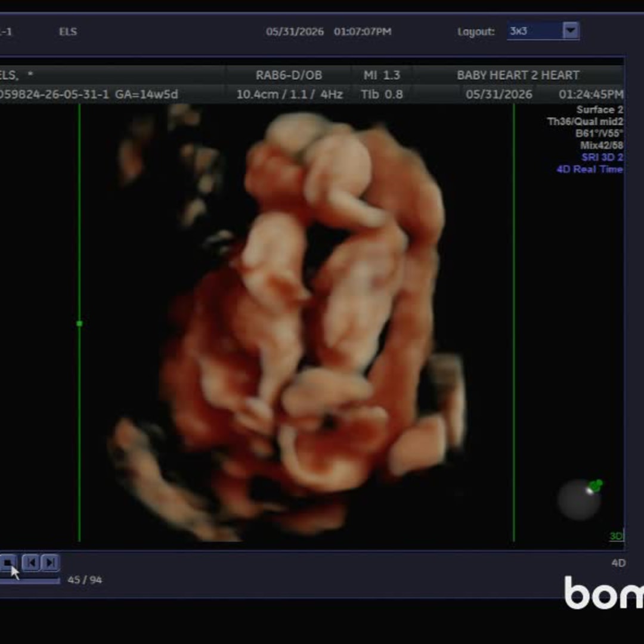This screenshot has width=644, height=644.
Task: Click the 10.4cm / 1.1 / 4Hz reading
Action: [x=290, y=94]
